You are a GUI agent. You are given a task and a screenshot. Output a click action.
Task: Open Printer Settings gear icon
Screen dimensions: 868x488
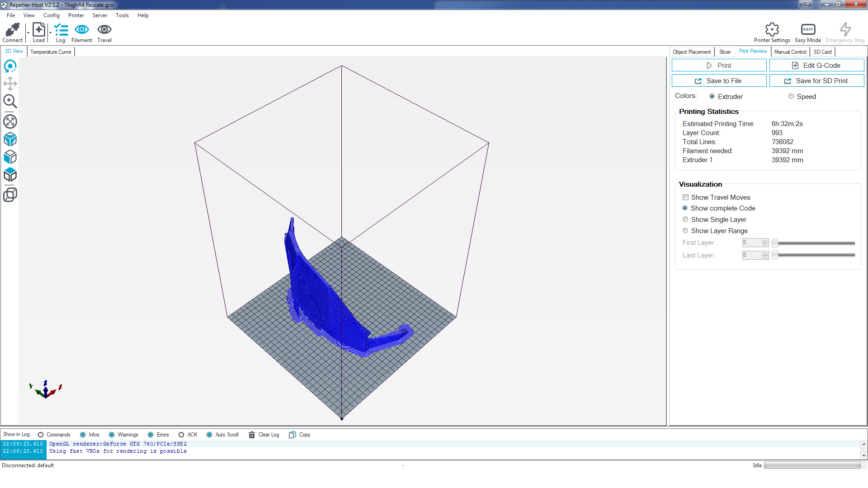coord(772,30)
